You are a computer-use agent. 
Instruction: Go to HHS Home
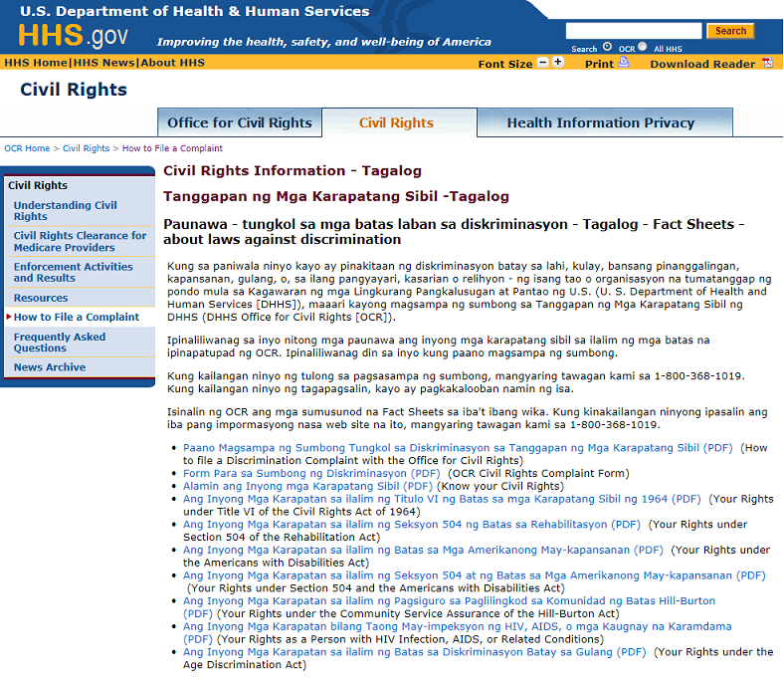(x=36, y=63)
